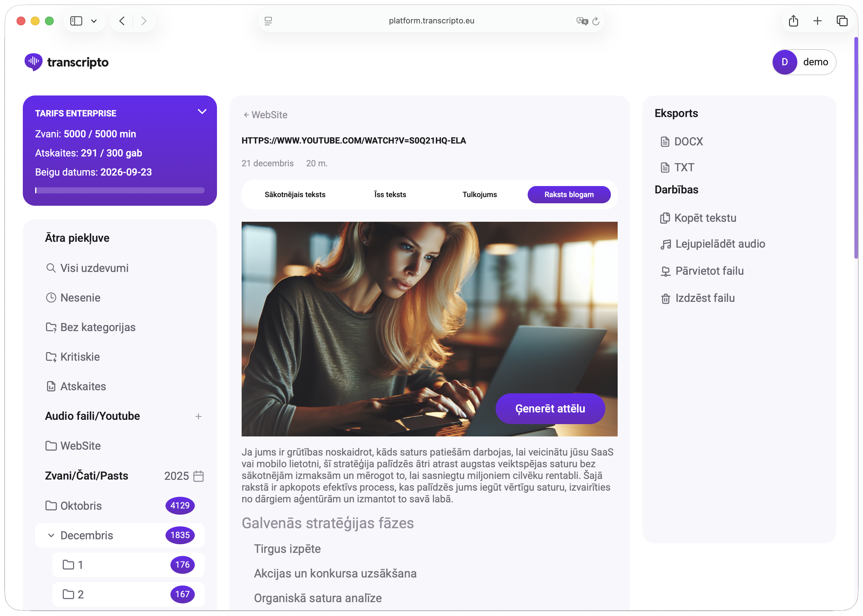This screenshot has height=616, width=863.
Task: Switch to the Tulkojums tab
Action: pyautogui.click(x=479, y=195)
